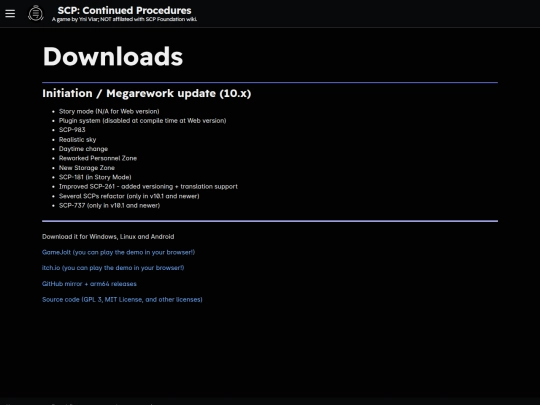
Task: Select the SCP-983 list item
Action: [72, 130]
